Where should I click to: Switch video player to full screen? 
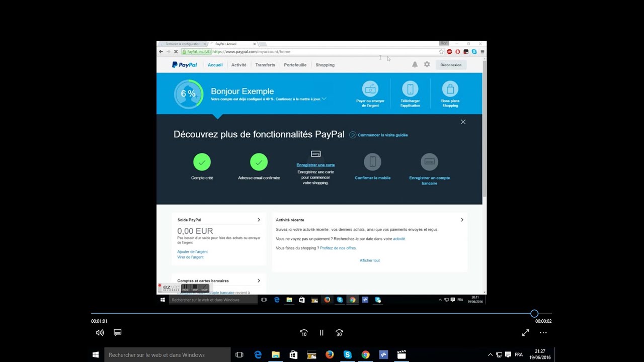[525, 333]
